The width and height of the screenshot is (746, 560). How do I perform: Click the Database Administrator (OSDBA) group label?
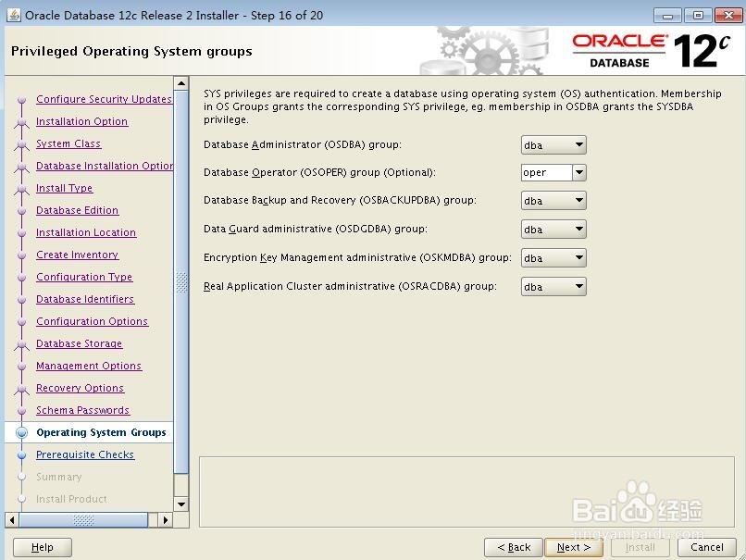coord(303,144)
